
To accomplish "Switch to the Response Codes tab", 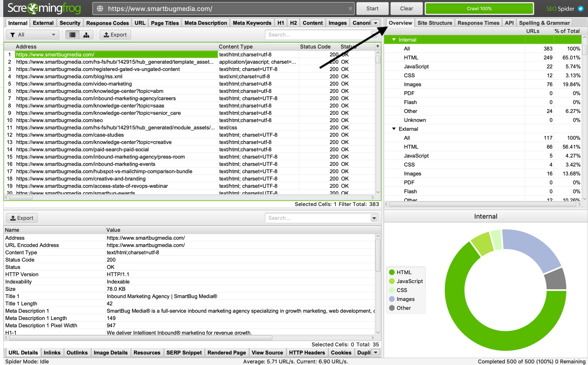I will pos(107,23).
